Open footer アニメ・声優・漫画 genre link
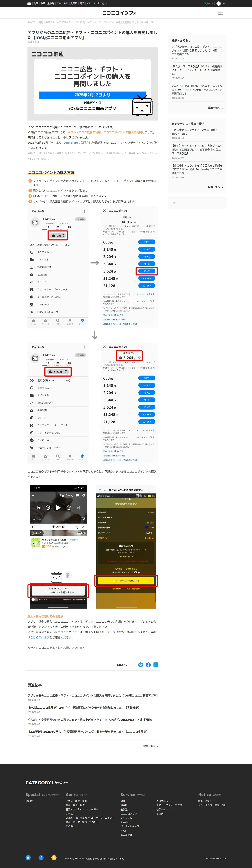 pyautogui.click(x=76, y=801)
